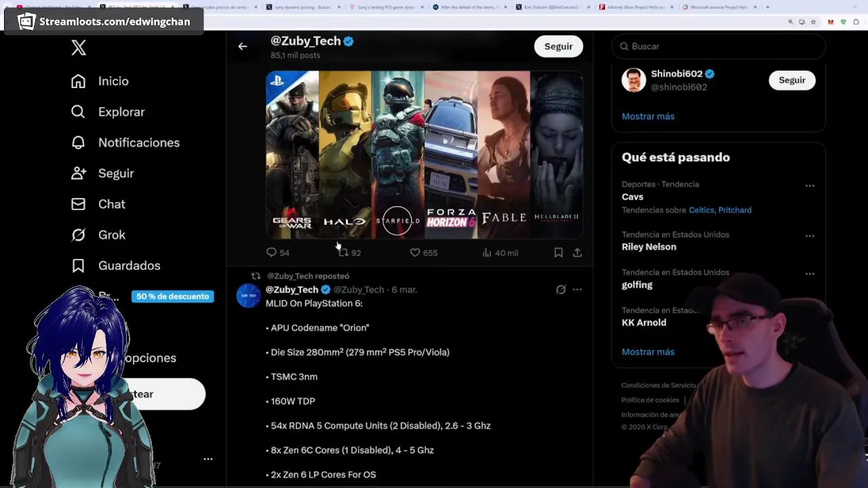The height and width of the screenshot is (488, 868).
Task: Open the Pritchard trend link
Action: (x=734, y=210)
